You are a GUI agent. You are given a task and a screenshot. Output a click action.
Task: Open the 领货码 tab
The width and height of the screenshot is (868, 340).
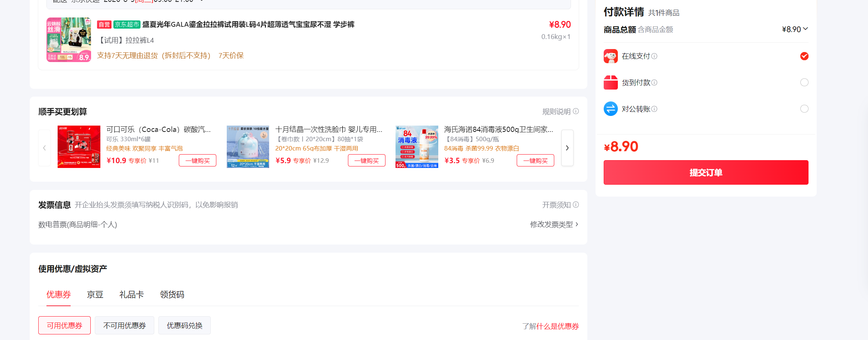[172, 295]
